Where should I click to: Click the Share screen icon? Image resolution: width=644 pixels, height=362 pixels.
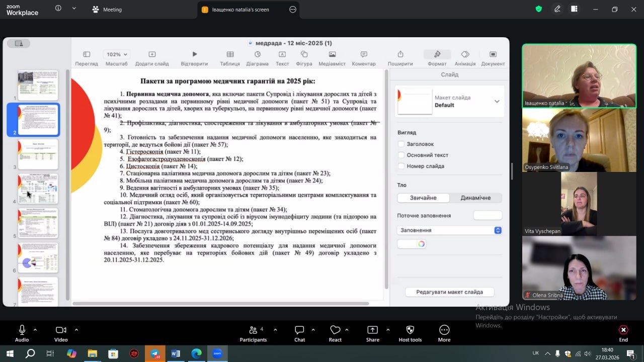[372, 330]
